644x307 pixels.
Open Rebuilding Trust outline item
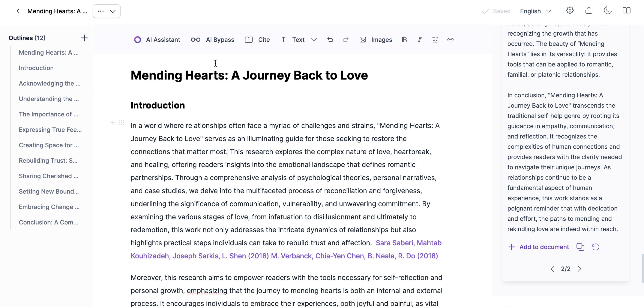tap(48, 161)
